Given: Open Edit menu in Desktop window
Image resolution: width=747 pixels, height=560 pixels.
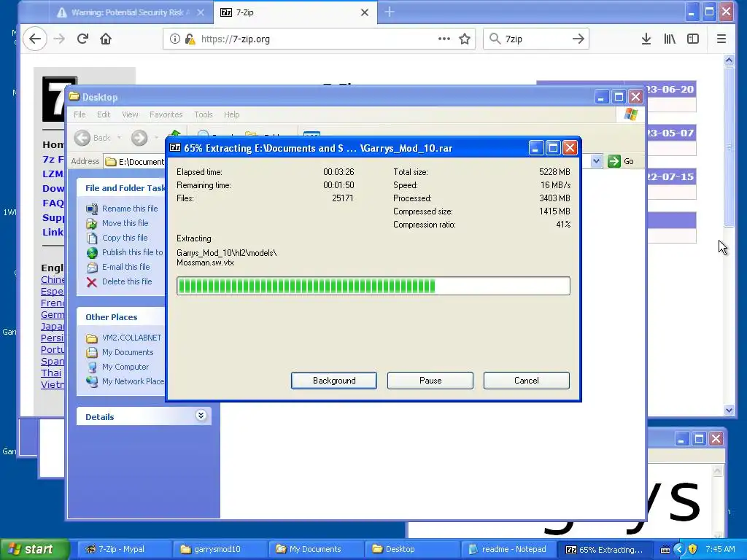Looking at the screenshot, I should 104,114.
